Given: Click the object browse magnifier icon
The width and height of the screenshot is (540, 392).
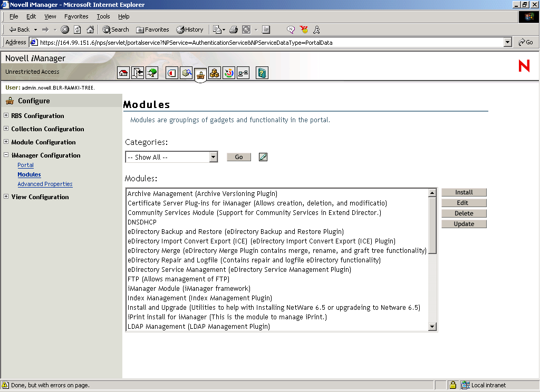Looking at the screenshot, I should (186, 73).
